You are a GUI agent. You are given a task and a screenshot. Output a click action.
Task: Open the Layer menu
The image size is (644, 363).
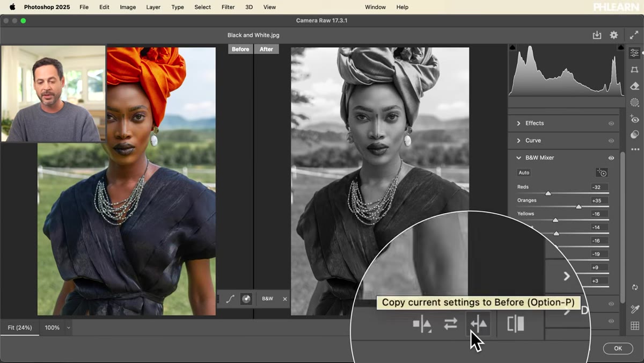coord(153,7)
